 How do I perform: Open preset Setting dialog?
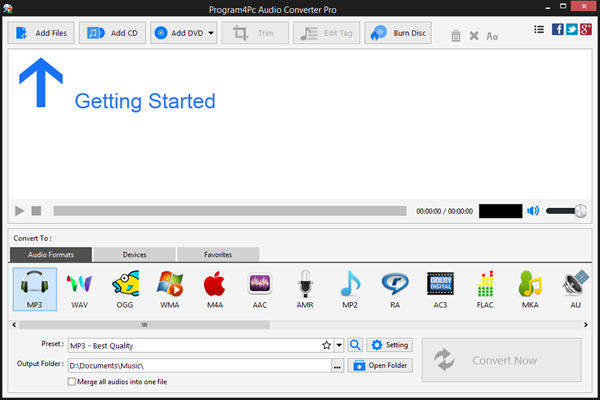coord(390,345)
